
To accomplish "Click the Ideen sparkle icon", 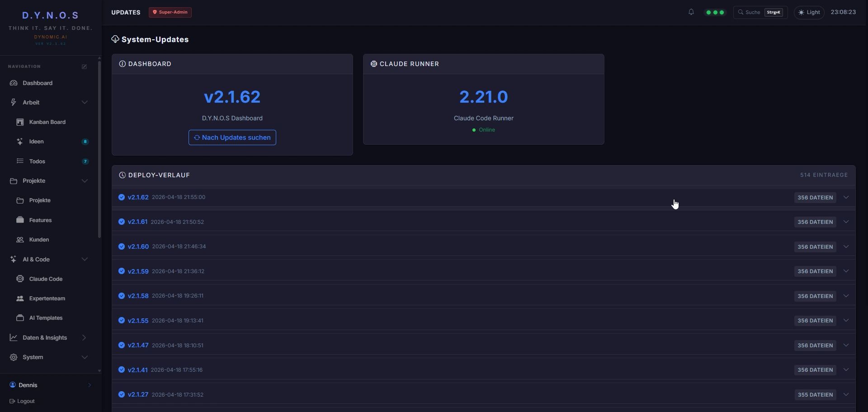I will [20, 142].
